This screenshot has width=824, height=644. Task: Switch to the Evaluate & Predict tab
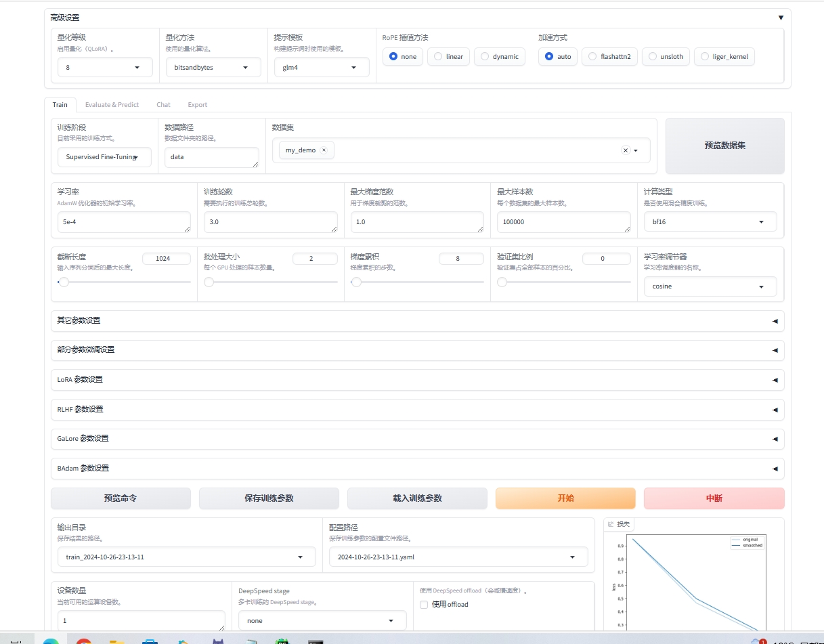pos(112,105)
